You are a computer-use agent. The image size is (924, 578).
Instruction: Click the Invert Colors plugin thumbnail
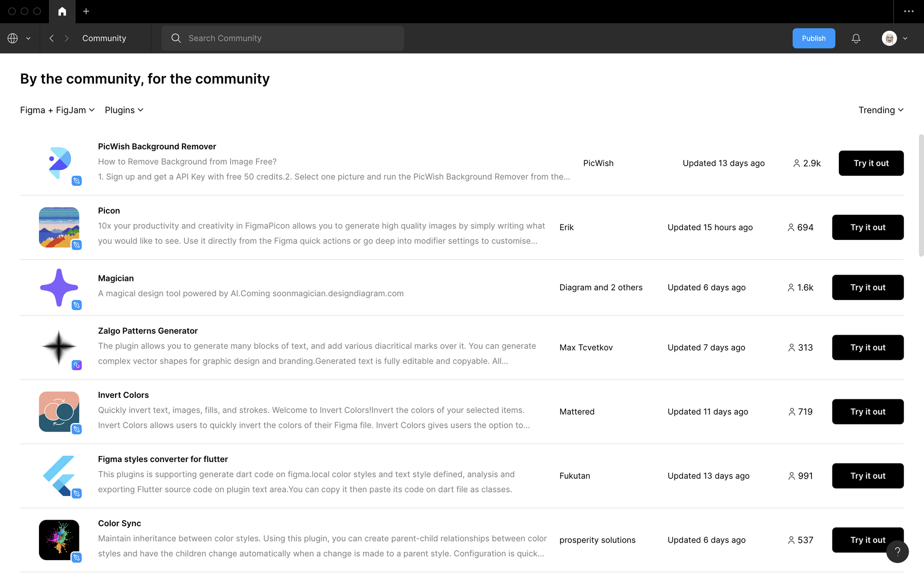59,412
